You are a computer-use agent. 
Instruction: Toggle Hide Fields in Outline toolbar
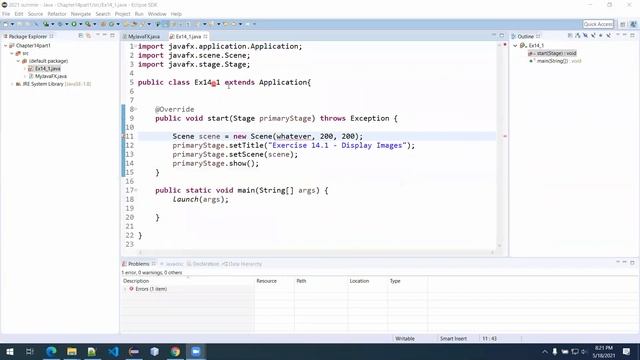pyautogui.click(x=585, y=36)
